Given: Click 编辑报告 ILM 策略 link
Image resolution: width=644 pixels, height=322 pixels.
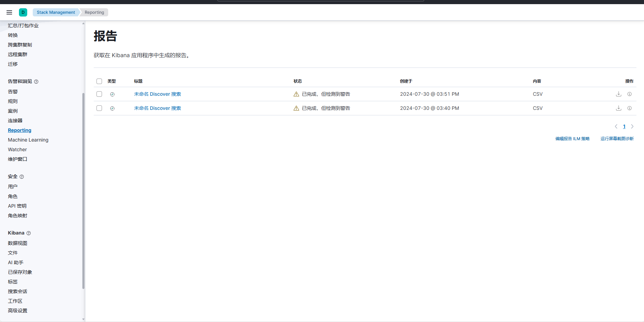Looking at the screenshot, I should point(572,139).
